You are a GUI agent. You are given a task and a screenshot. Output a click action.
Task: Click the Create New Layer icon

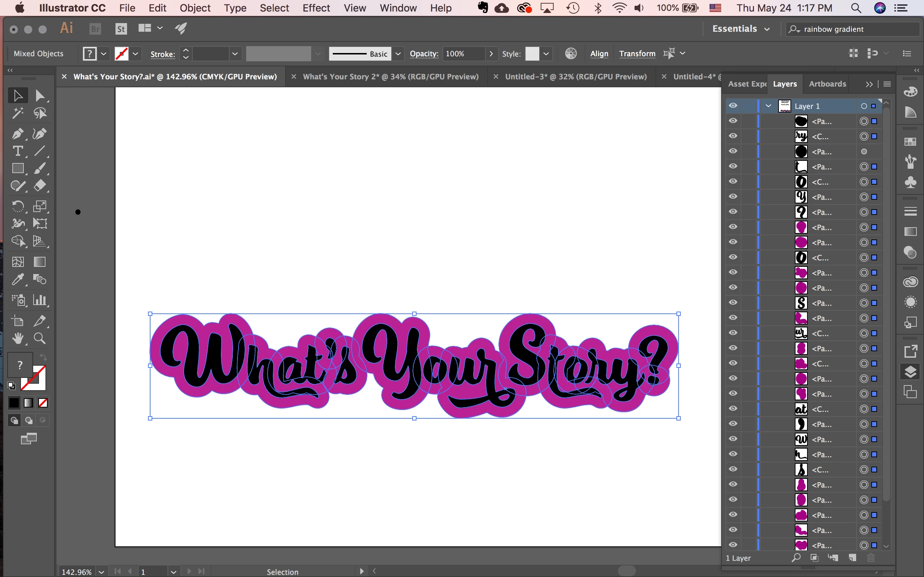pos(852,558)
